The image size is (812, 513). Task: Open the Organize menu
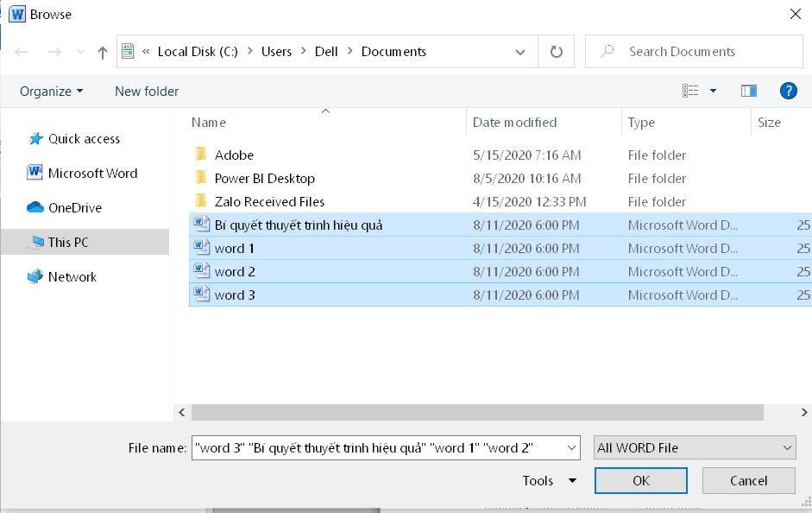(51, 92)
